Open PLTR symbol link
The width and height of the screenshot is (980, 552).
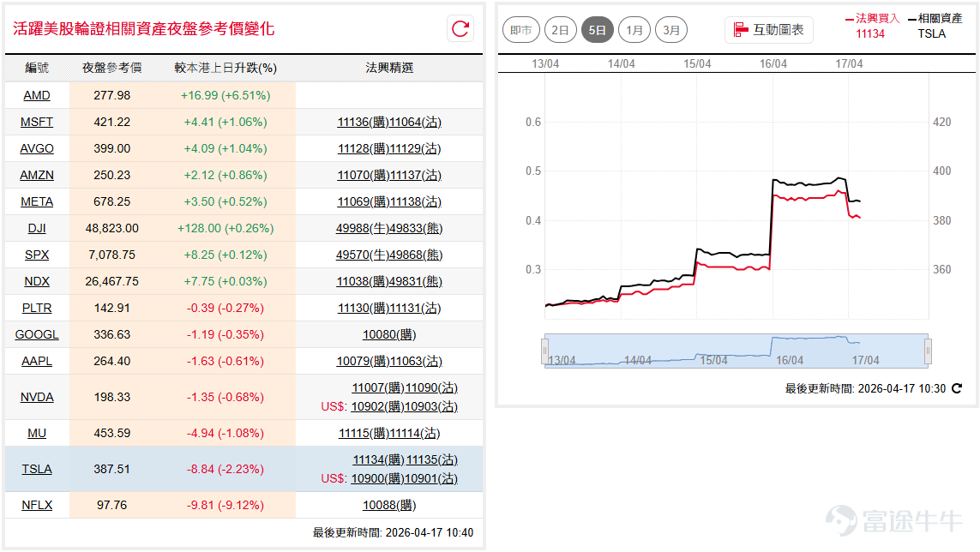click(37, 309)
